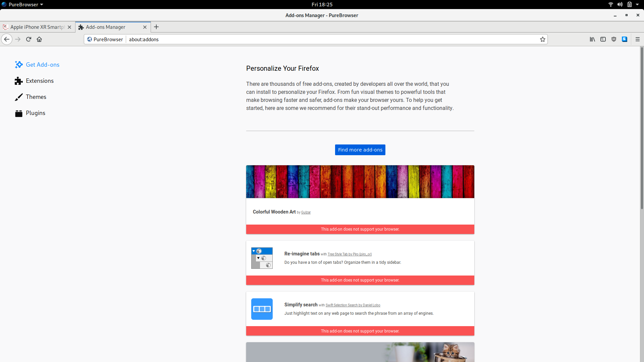Open the system status menu arrow
This screenshot has width=644, height=362.
(x=637, y=4)
